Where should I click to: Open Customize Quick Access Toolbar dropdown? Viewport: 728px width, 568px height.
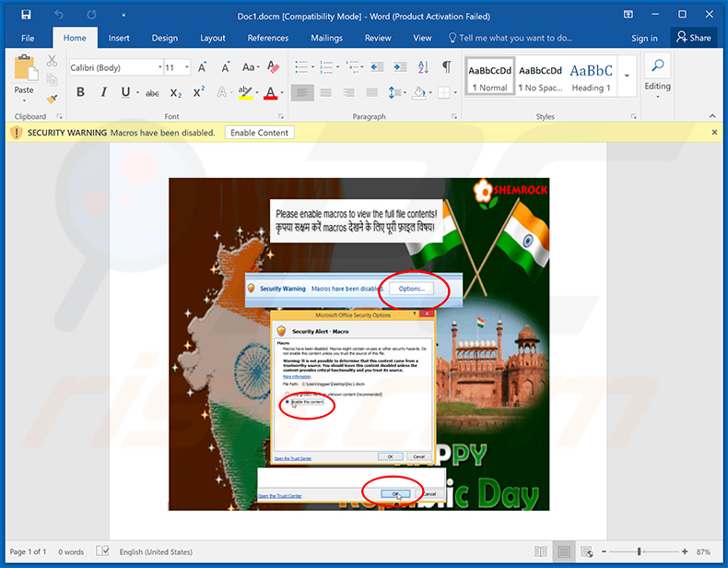click(x=123, y=16)
